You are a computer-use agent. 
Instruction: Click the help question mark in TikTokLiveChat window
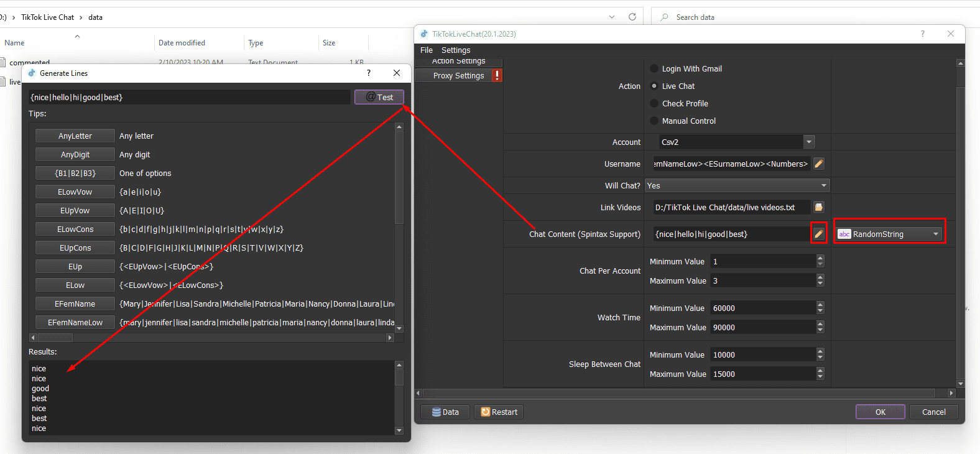922,34
